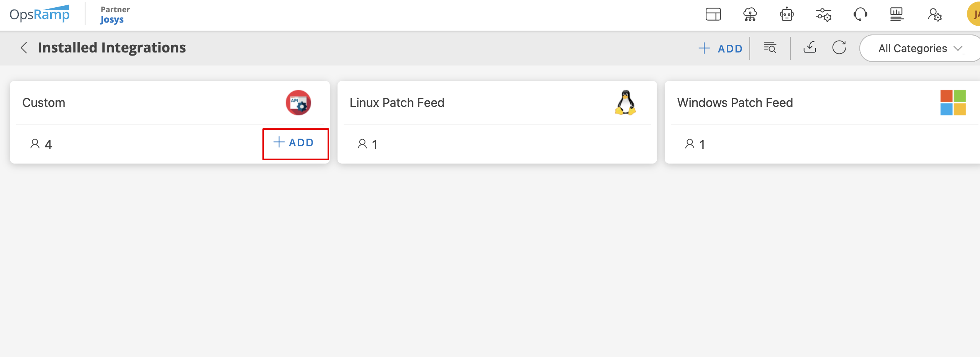Image resolution: width=980 pixels, height=357 pixels.
Task: Click the headset support icon
Action: tap(860, 15)
